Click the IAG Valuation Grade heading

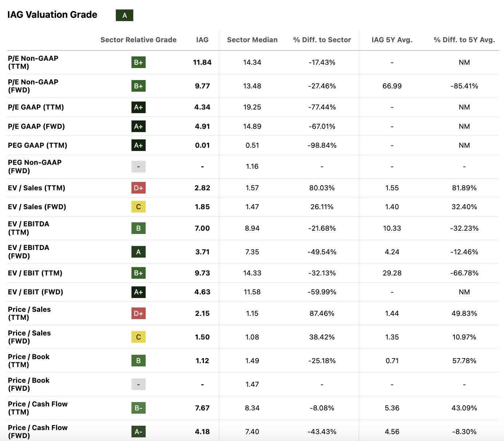coord(52,15)
